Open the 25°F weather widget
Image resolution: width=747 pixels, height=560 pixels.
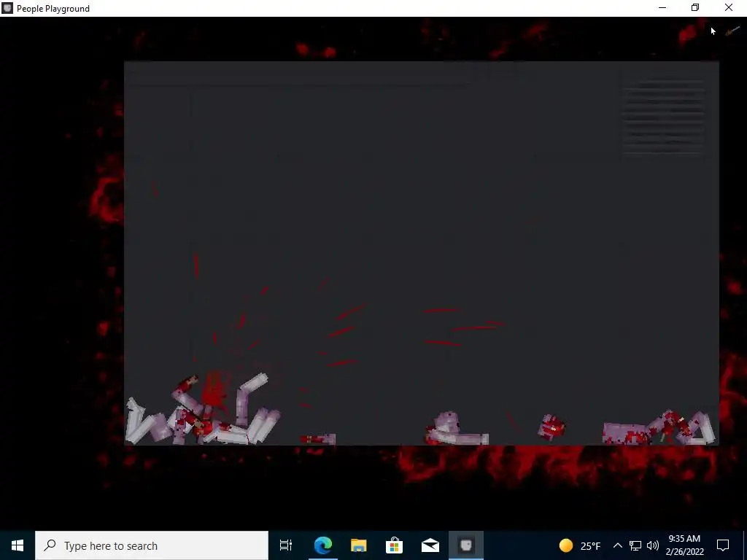pos(580,545)
